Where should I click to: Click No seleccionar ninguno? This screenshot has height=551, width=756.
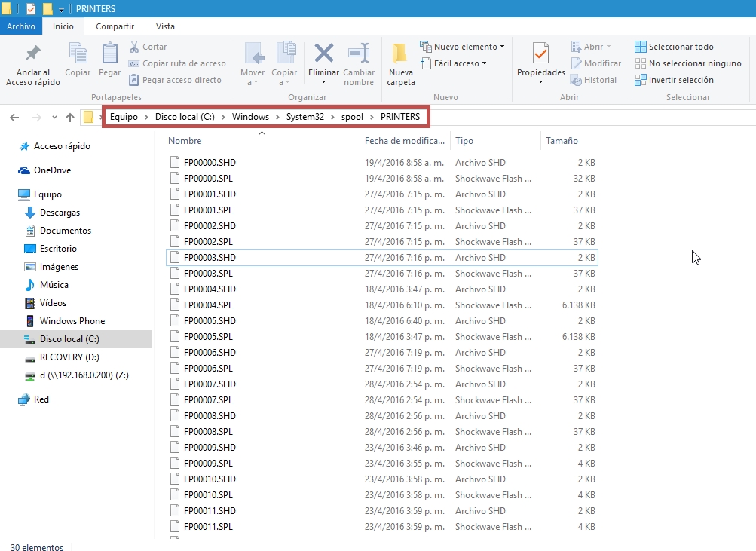pos(688,63)
